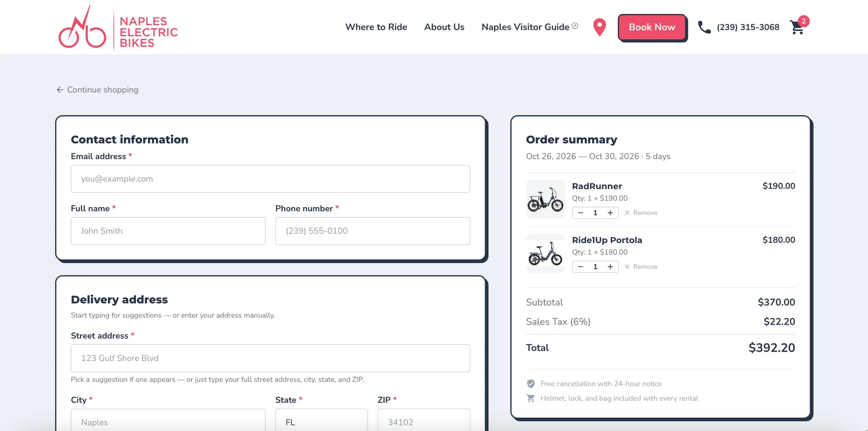Open the Where to Ride menu

(x=376, y=27)
